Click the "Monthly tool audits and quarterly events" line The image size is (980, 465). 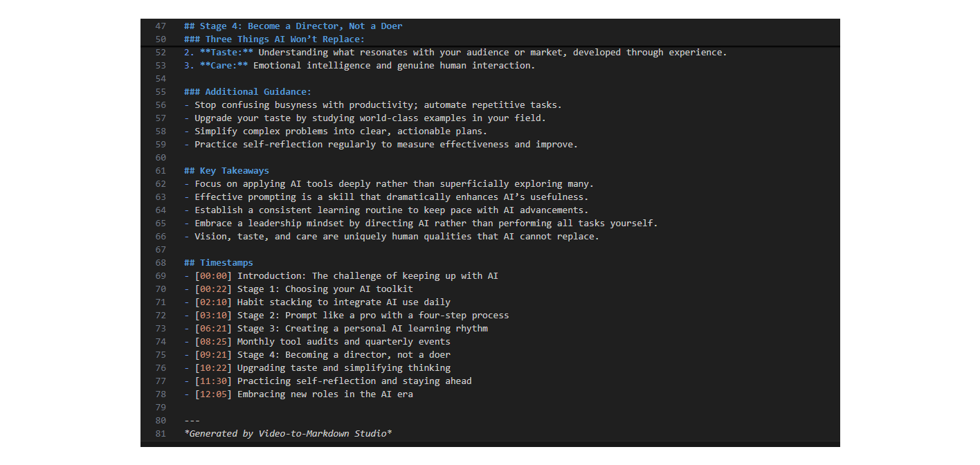[343, 342]
